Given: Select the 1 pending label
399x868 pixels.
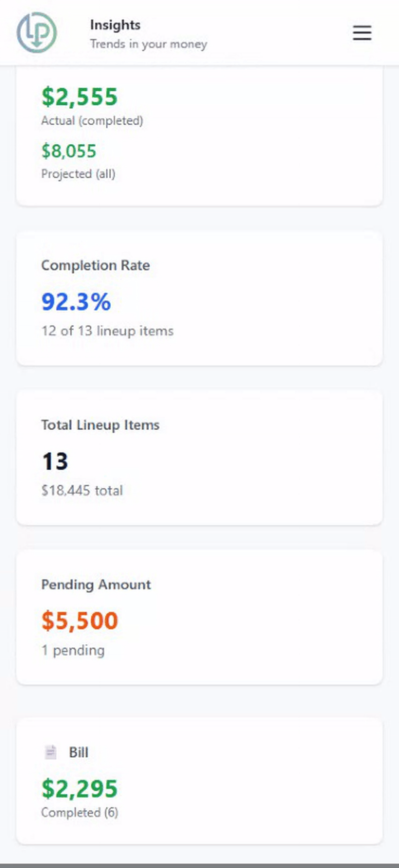Looking at the screenshot, I should [x=73, y=650].
